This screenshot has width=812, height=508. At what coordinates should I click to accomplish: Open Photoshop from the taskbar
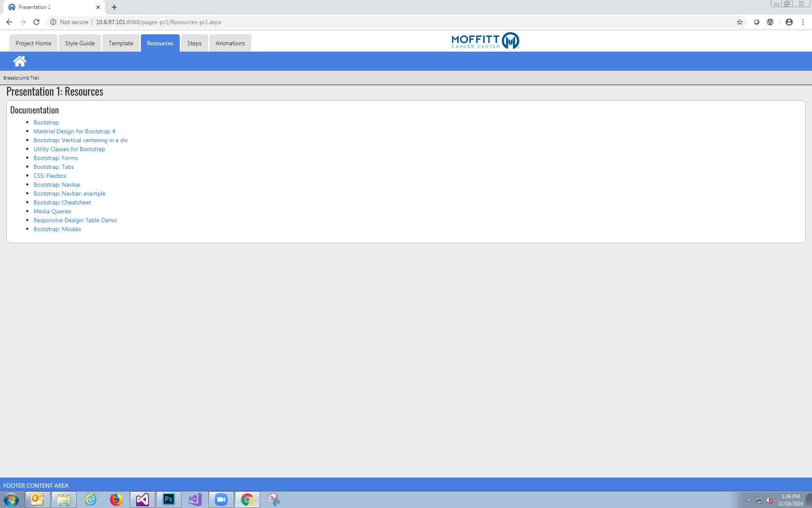click(168, 500)
